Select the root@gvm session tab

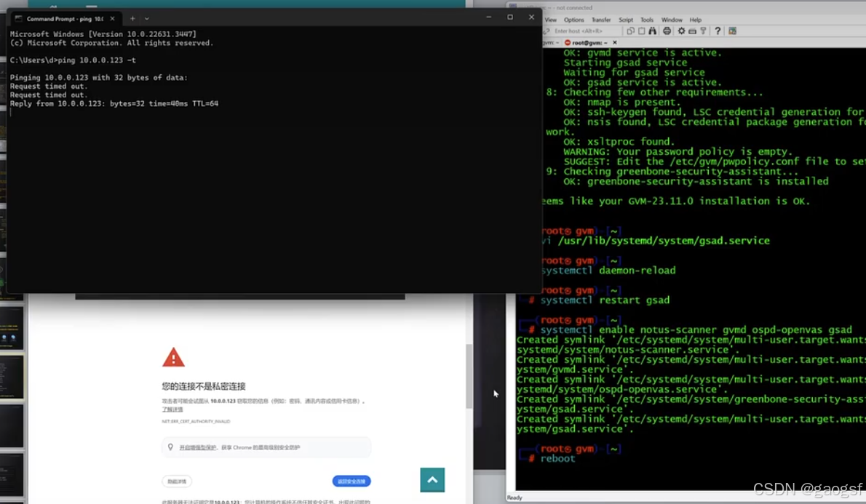click(590, 42)
